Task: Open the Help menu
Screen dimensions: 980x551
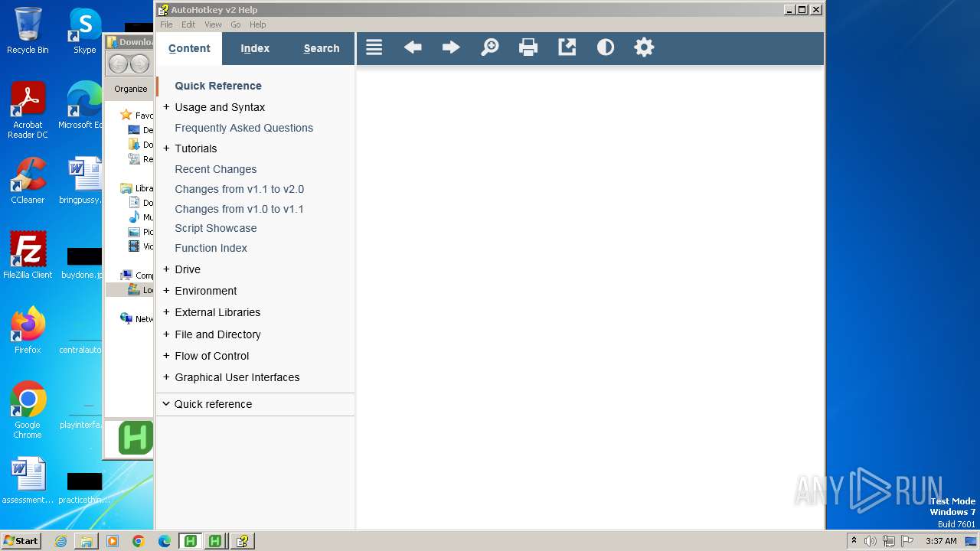Action: [258, 24]
